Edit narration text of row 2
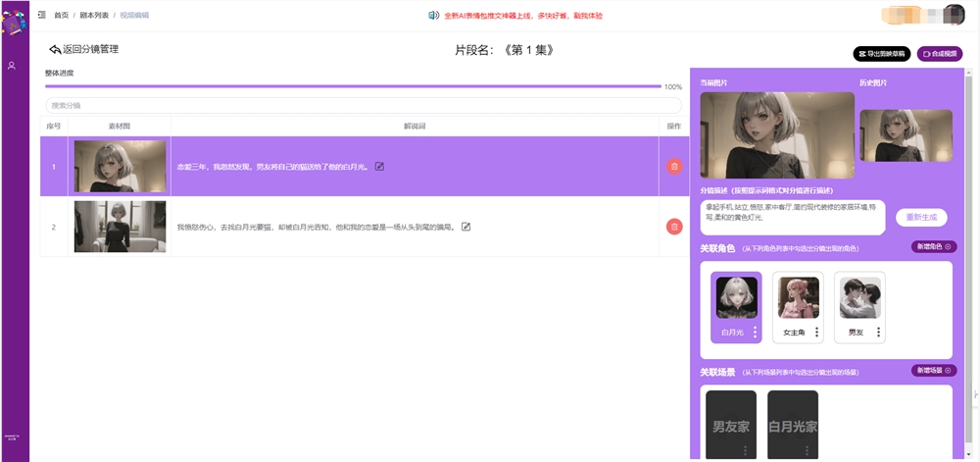 [465, 227]
